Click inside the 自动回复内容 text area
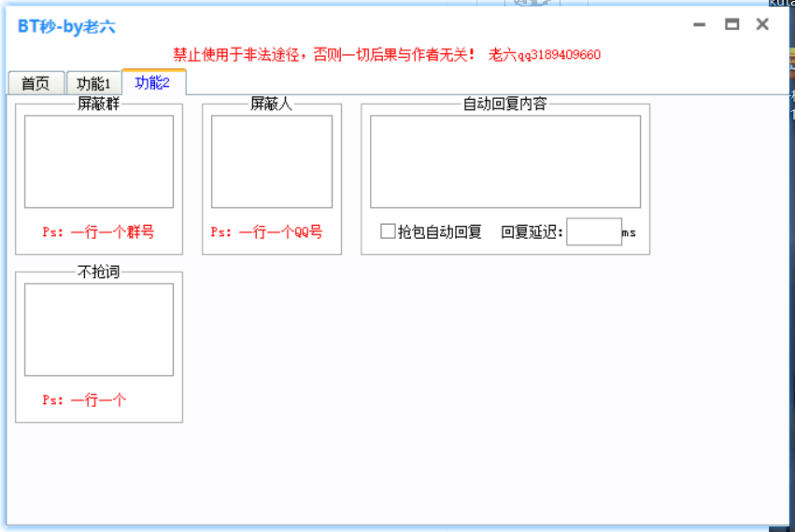Screen dimensions: 795x532 click(x=504, y=161)
